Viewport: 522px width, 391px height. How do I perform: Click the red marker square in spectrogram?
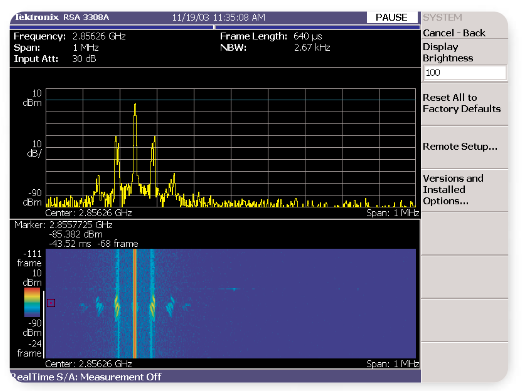51,303
